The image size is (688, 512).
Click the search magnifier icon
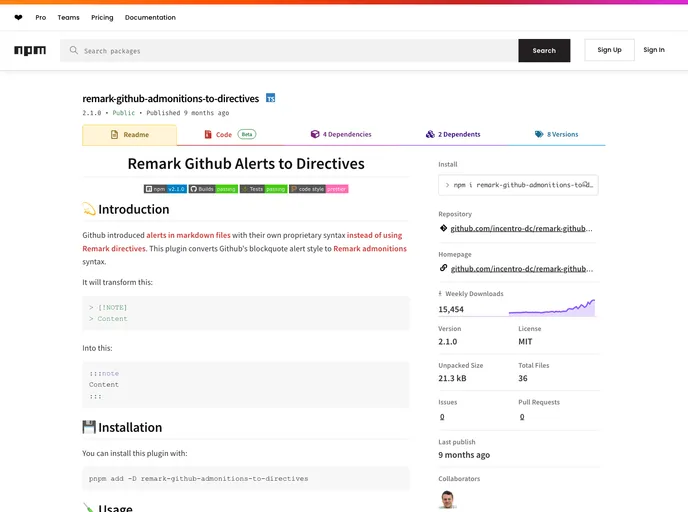(x=74, y=50)
